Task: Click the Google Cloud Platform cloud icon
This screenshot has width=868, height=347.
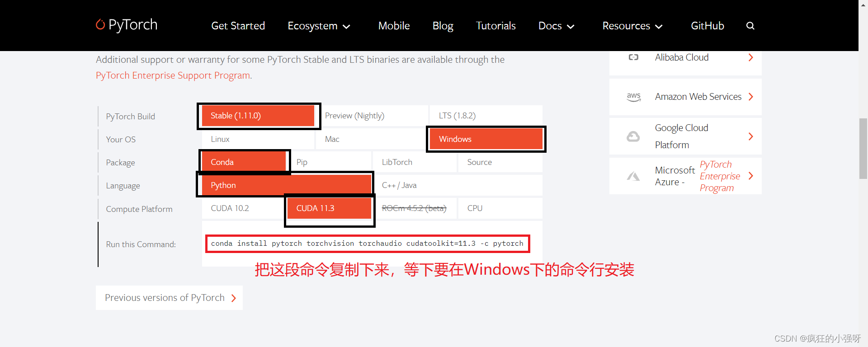Action: [633, 136]
